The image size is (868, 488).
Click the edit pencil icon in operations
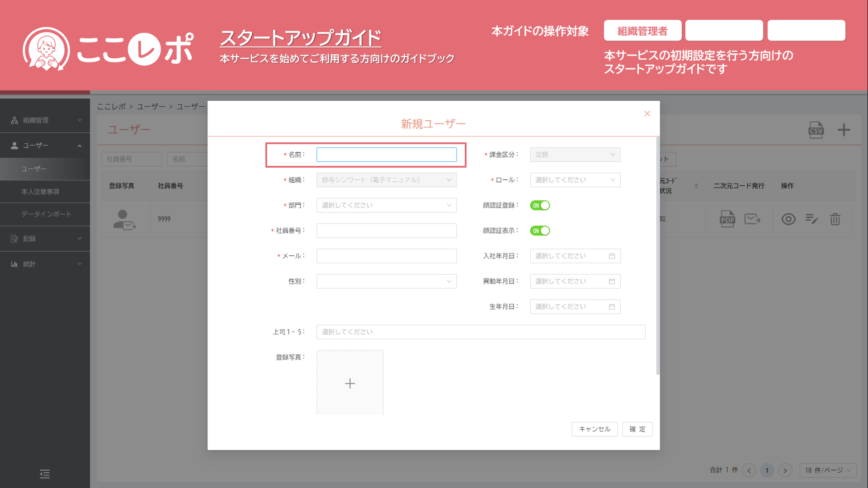(x=811, y=219)
